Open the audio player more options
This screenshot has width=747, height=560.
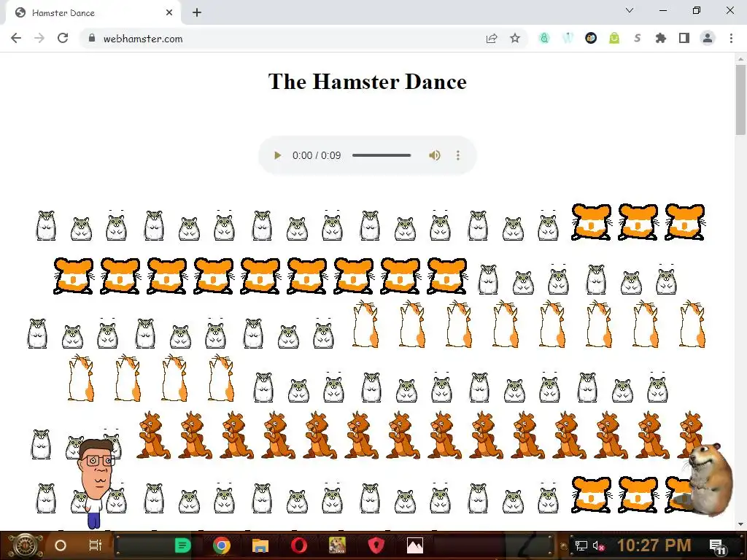(458, 156)
